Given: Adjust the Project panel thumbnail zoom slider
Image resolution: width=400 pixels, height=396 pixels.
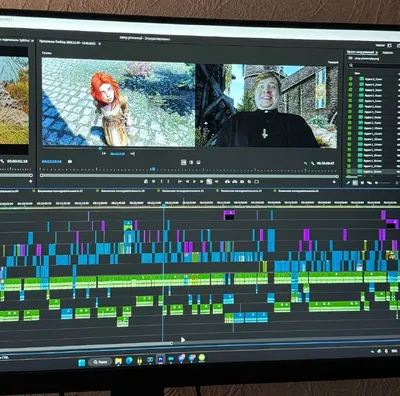Looking at the screenshot, I should (x=383, y=183).
